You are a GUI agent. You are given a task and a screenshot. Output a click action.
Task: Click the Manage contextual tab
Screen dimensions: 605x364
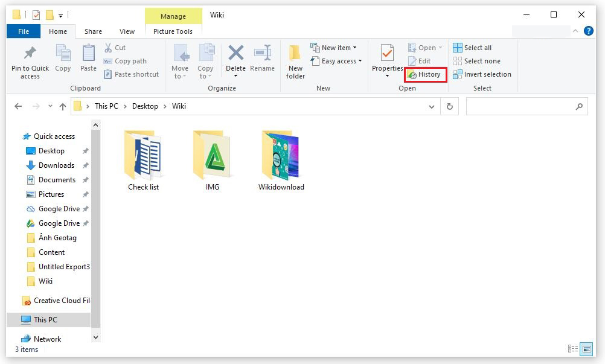click(x=173, y=16)
